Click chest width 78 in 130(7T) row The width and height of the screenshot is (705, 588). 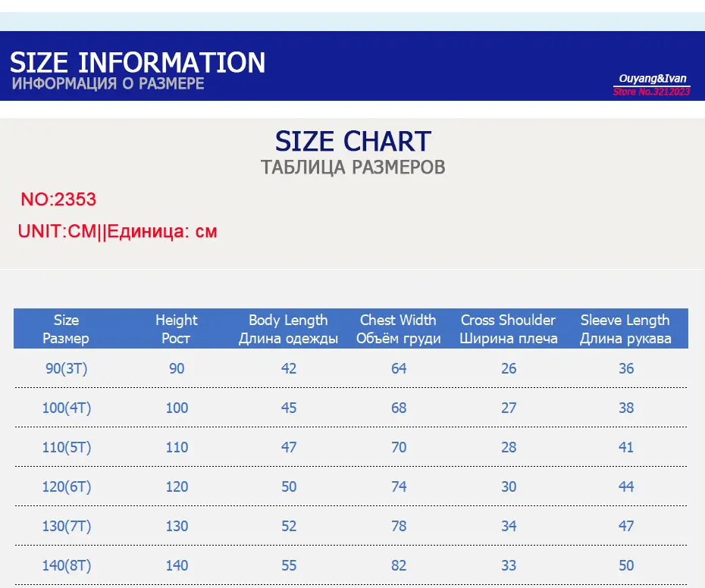[399, 526]
